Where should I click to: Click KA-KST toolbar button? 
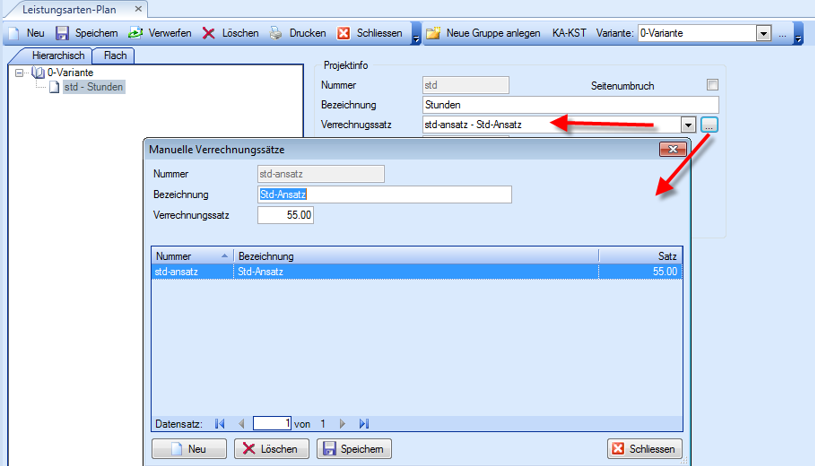(x=569, y=33)
